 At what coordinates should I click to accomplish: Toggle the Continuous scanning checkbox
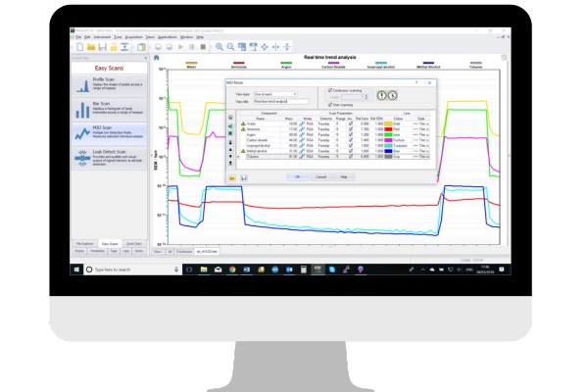click(329, 89)
